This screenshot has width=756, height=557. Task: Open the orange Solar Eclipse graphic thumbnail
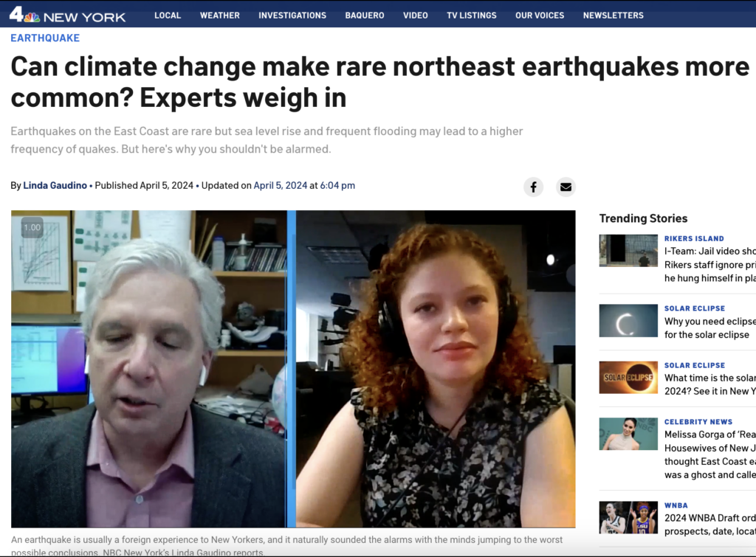click(x=628, y=377)
